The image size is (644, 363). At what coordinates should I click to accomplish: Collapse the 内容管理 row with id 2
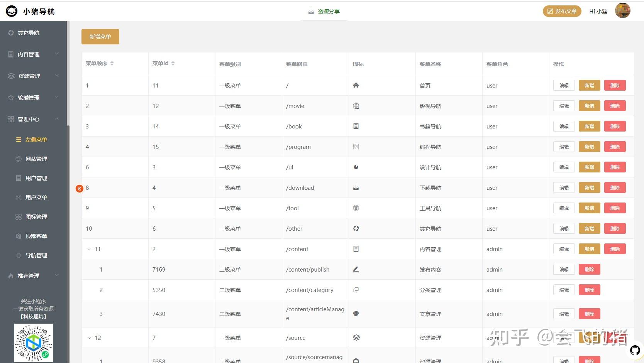[x=89, y=249]
